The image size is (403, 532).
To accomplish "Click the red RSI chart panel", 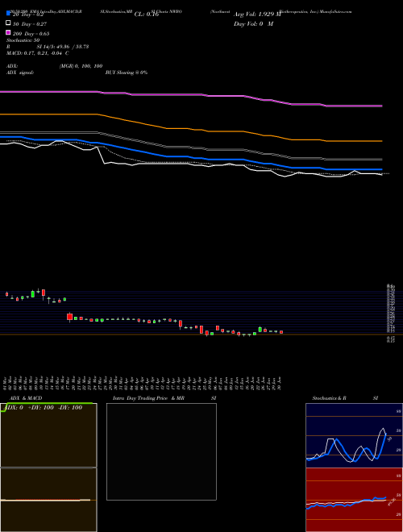I will tap(354, 500).
